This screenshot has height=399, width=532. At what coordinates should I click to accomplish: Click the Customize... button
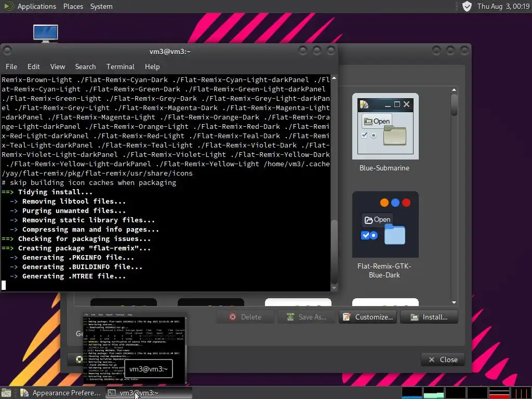pyautogui.click(x=368, y=317)
